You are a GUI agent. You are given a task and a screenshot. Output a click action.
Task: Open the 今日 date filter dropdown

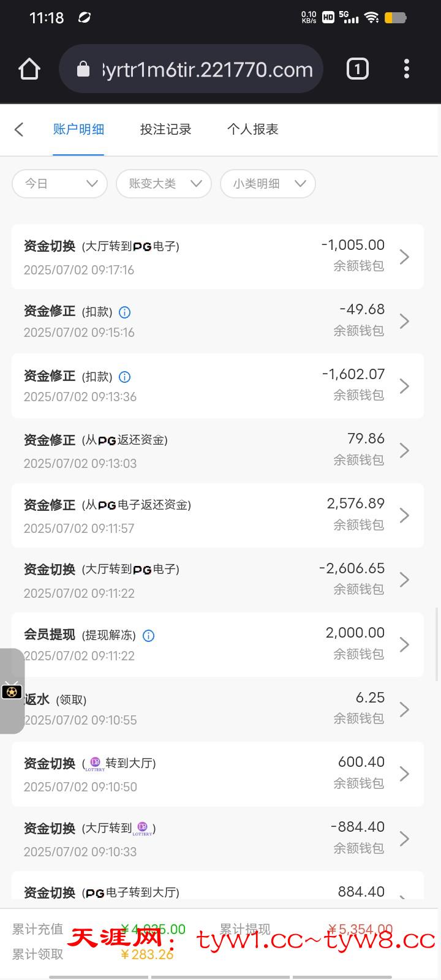60,184
